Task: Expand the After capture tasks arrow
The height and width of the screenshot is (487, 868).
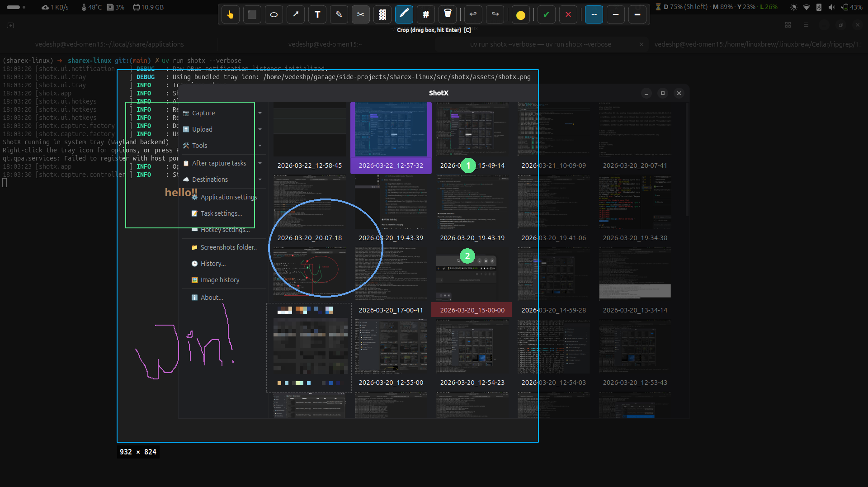Action: tap(260, 163)
